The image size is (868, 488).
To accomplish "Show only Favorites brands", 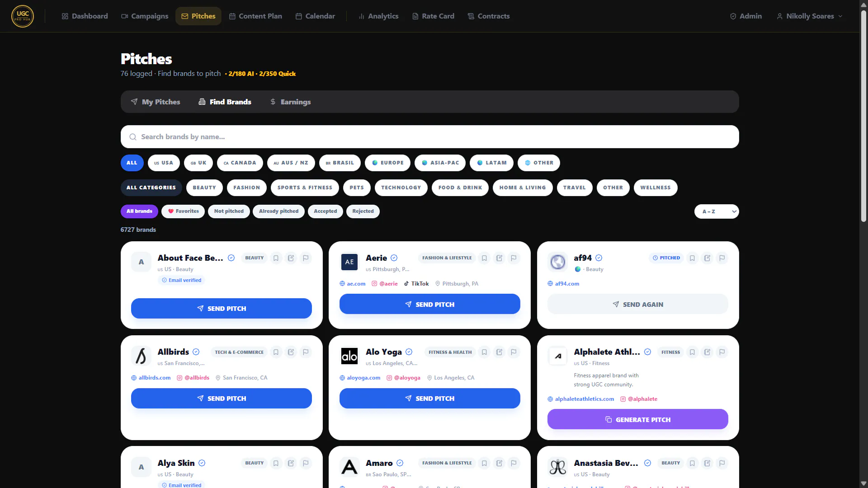I will (183, 211).
